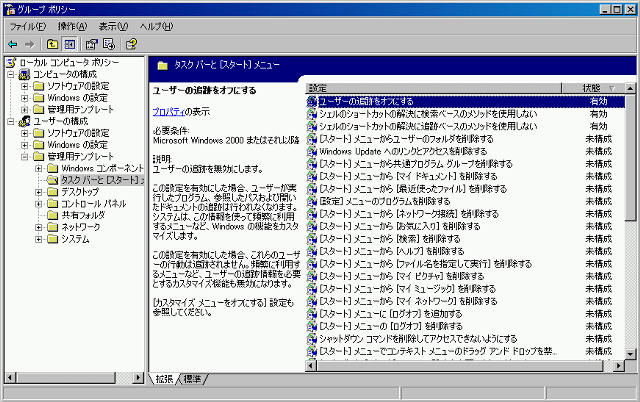The image size is (640, 402).
Task: Click right arrow of tree horizontal scrollbar
Action: tap(139, 378)
